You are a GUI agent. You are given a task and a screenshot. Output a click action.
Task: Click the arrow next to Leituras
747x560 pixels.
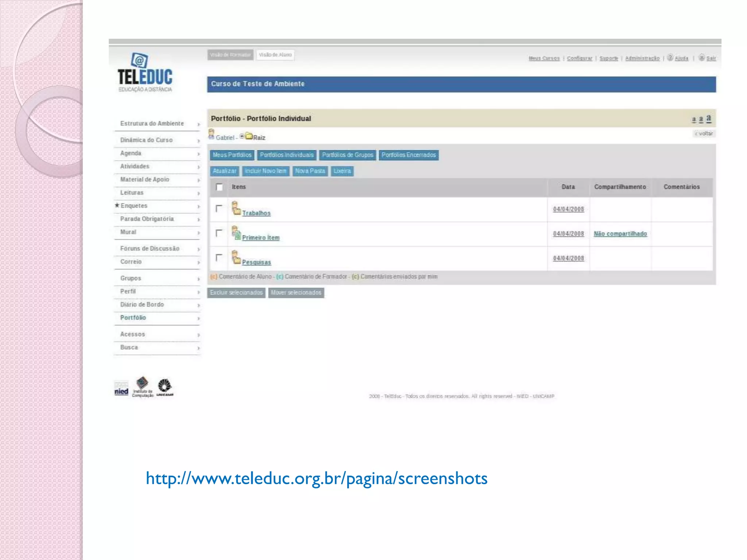click(198, 193)
